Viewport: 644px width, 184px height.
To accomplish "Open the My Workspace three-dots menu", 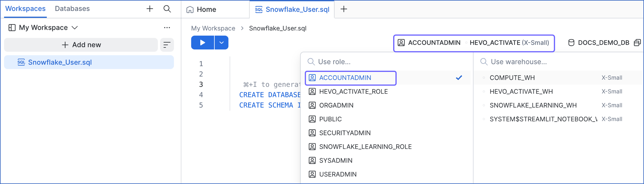I will (x=167, y=27).
